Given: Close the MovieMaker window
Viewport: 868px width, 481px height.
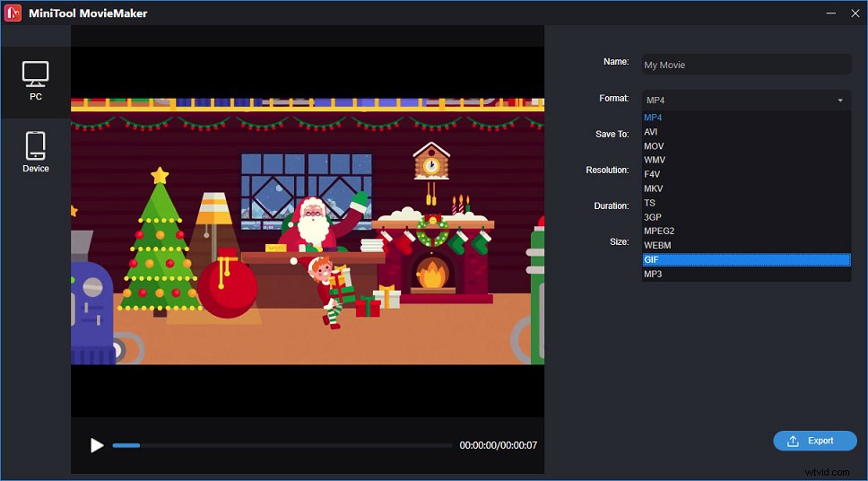Looking at the screenshot, I should [855, 13].
